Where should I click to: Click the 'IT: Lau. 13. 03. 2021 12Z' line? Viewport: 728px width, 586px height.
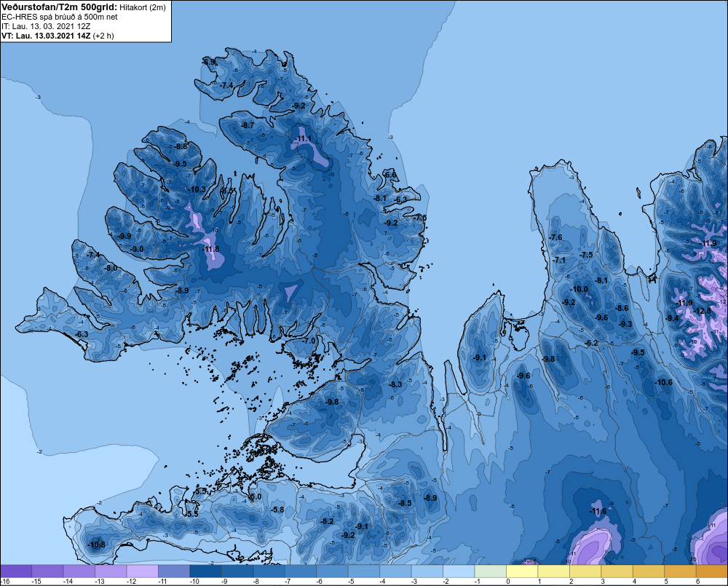click(46, 26)
